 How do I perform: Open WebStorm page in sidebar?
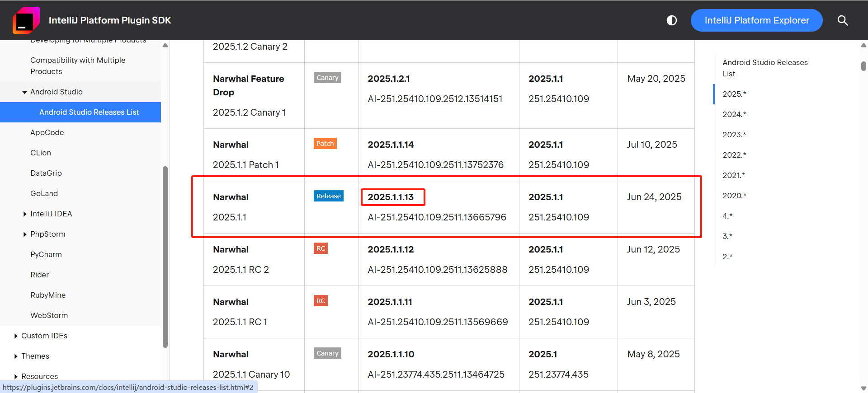(x=49, y=315)
